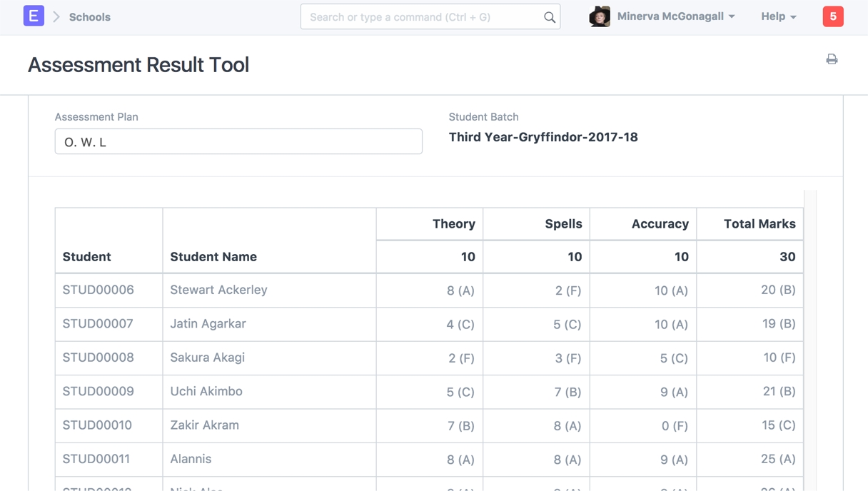The image size is (868, 491).
Task: Click Third Year-Gryffindor-2017-18 student batch value
Action: pyautogui.click(x=543, y=137)
